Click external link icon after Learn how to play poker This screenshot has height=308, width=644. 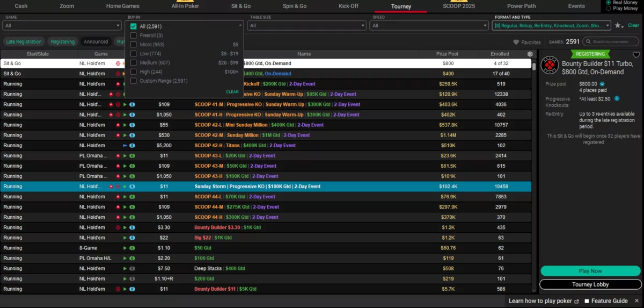(x=576, y=301)
